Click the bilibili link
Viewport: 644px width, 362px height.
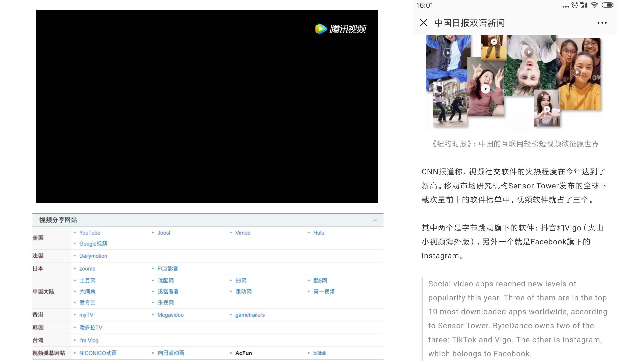click(x=320, y=353)
